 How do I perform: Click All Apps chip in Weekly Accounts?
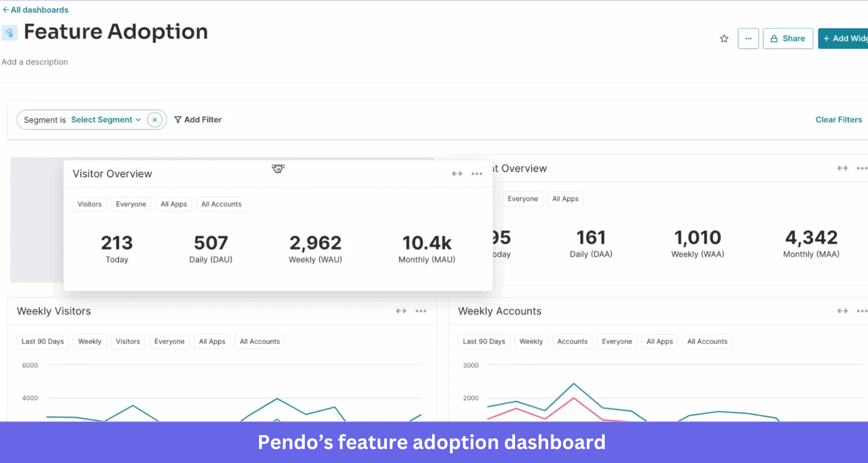click(x=660, y=342)
